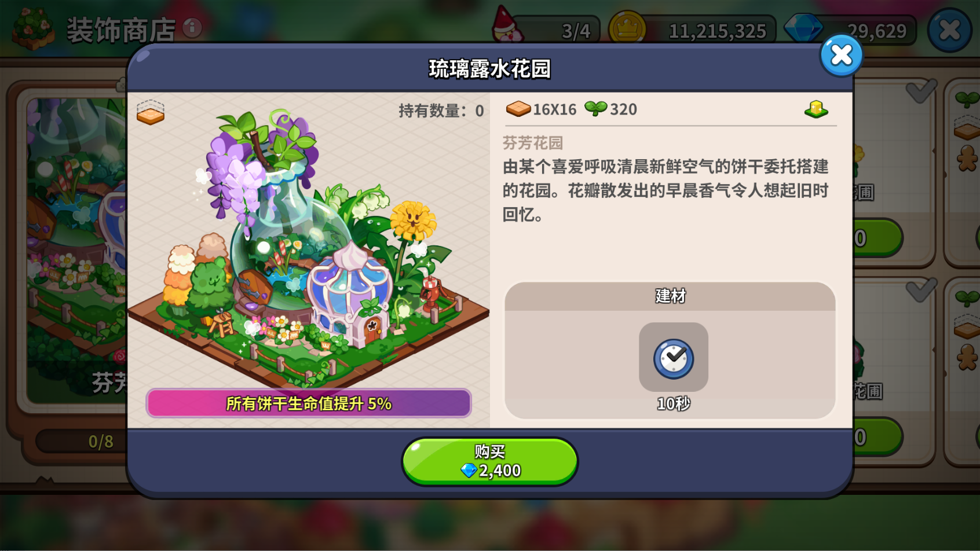Tap the 所有饼干生命值提升 5% bonus bar
This screenshot has height=551, width=980.
click(309, 403)
